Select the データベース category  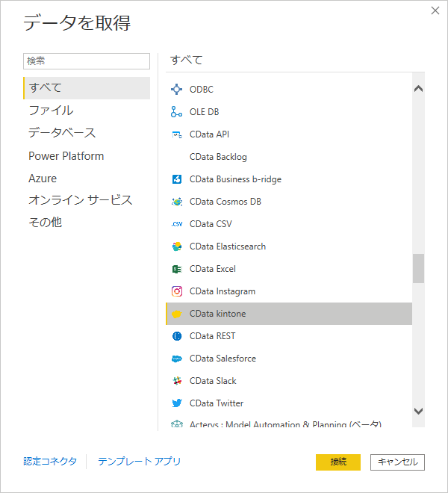[x=87, y=133]
